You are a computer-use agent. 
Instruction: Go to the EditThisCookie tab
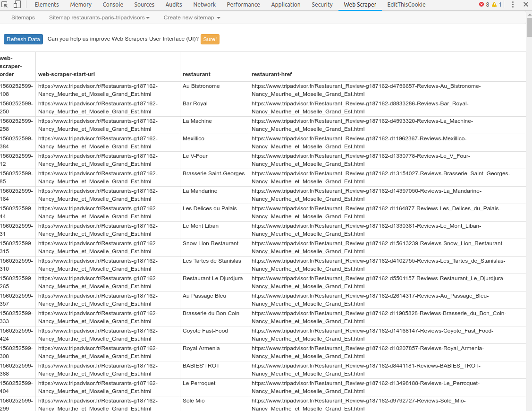[406, 5]
